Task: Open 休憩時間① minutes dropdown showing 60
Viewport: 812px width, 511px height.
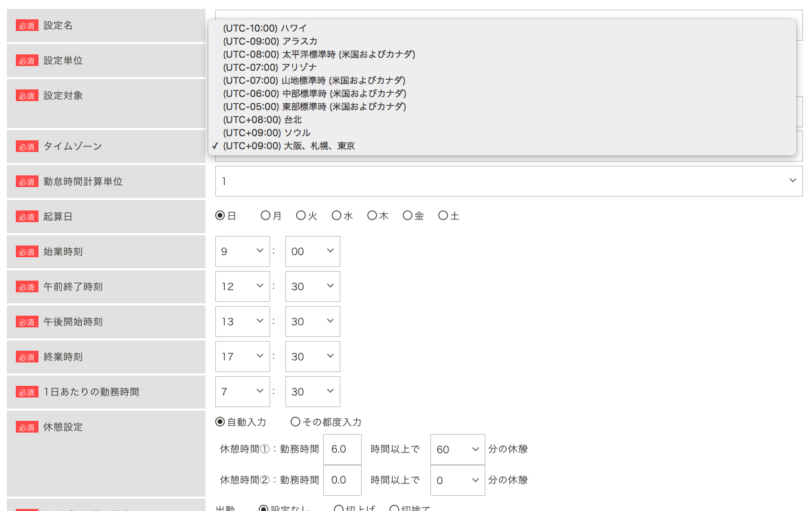Action: coord(457,450)
